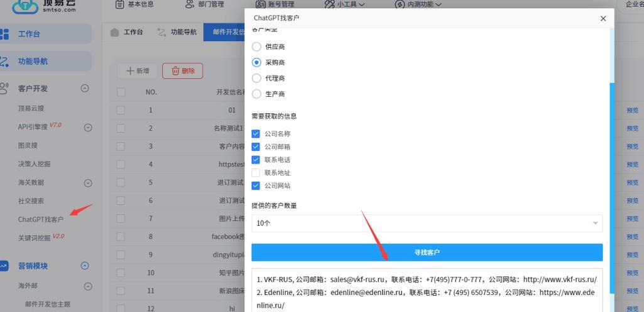Open 功能导航 in the left sidebar
The height and width of the screenshot is (312, 644).
click(33, 62)
